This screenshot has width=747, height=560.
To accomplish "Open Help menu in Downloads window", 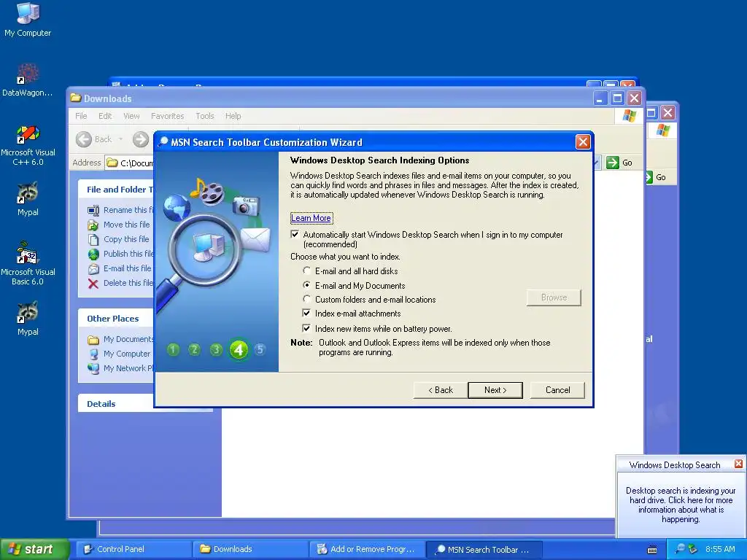I will [x=233, y=116].
